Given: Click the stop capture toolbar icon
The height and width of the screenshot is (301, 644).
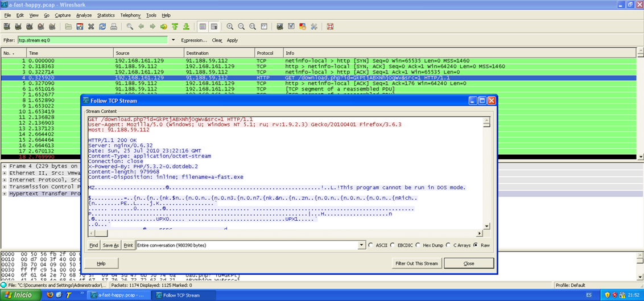Looking at the screenshot, I should click(40, 26).
